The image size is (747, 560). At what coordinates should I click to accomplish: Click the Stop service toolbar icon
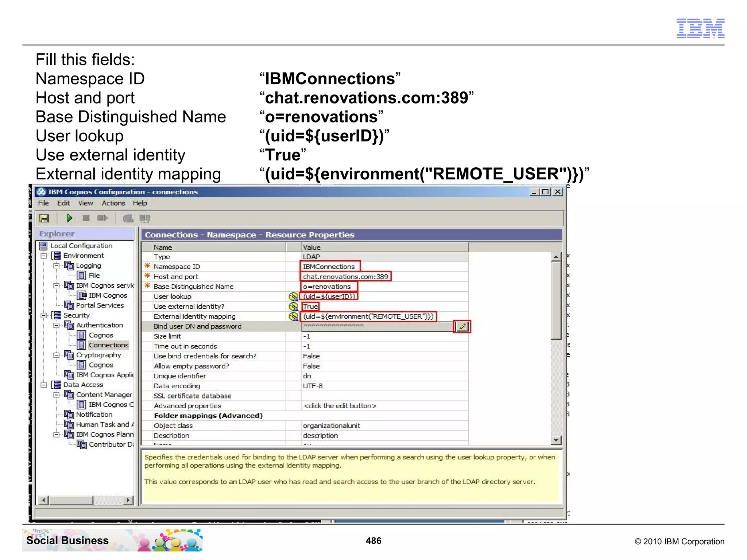pyautogui.click(x=86, y=218)
